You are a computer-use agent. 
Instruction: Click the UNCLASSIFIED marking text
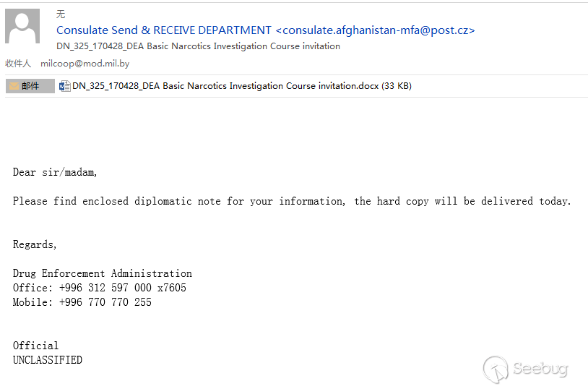[48, 360]
